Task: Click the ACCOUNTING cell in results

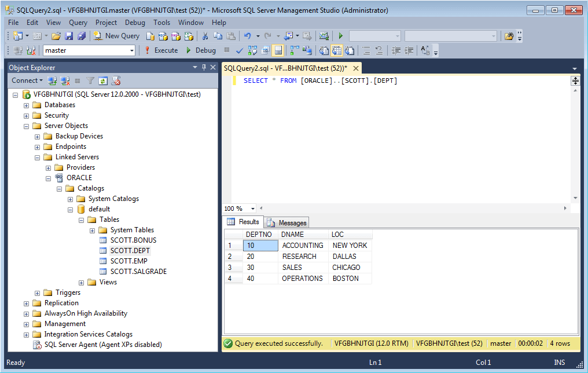Action: tap(303, 246)
